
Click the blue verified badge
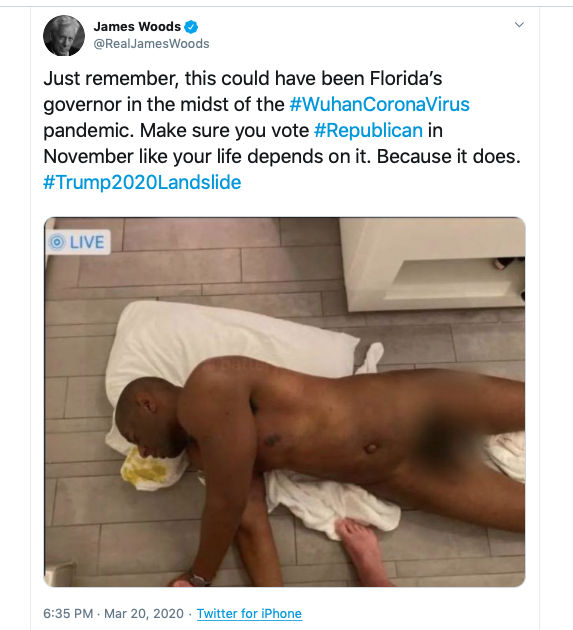(x=191, y=27)
